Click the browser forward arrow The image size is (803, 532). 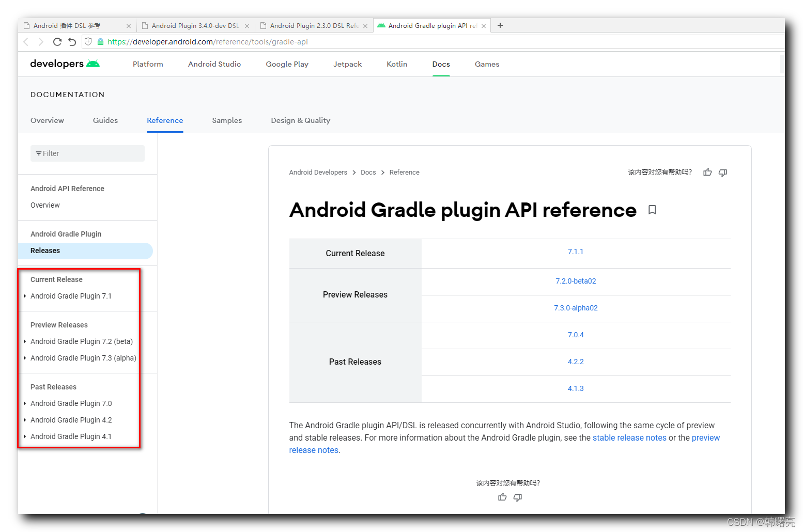41,42
